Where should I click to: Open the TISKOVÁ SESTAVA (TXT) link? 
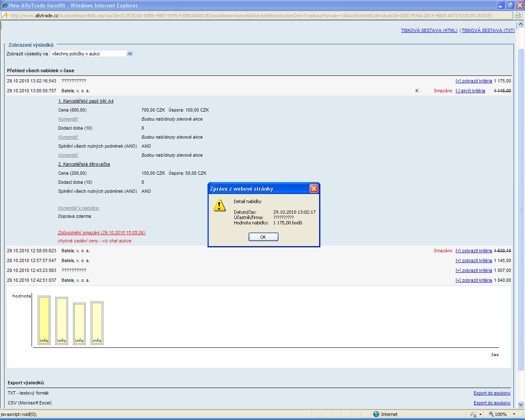[x=488, y=30]
